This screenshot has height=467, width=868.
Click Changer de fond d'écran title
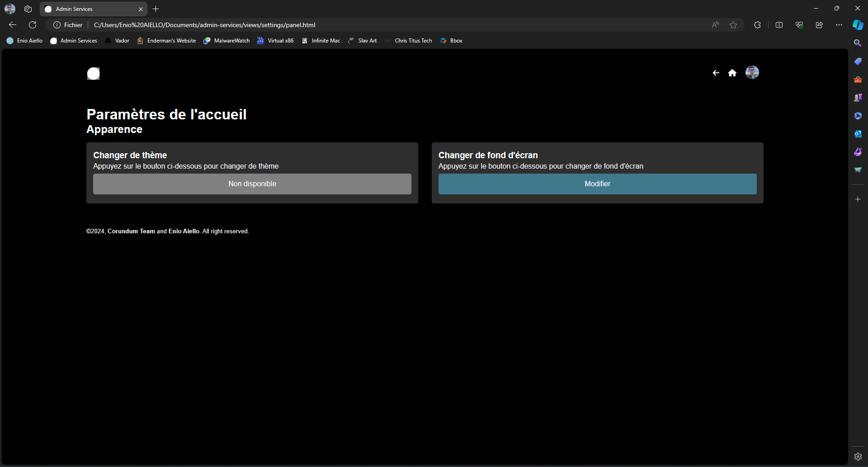click(x=488, y=155)
